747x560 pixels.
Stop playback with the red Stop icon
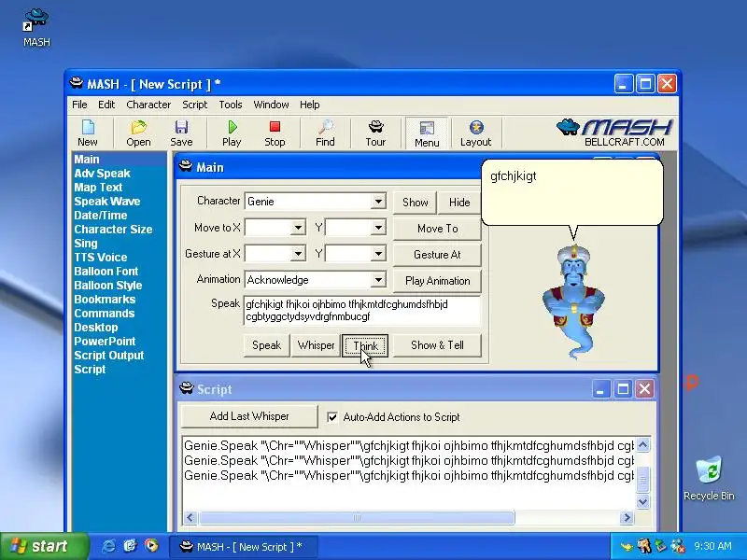point(275,133)
